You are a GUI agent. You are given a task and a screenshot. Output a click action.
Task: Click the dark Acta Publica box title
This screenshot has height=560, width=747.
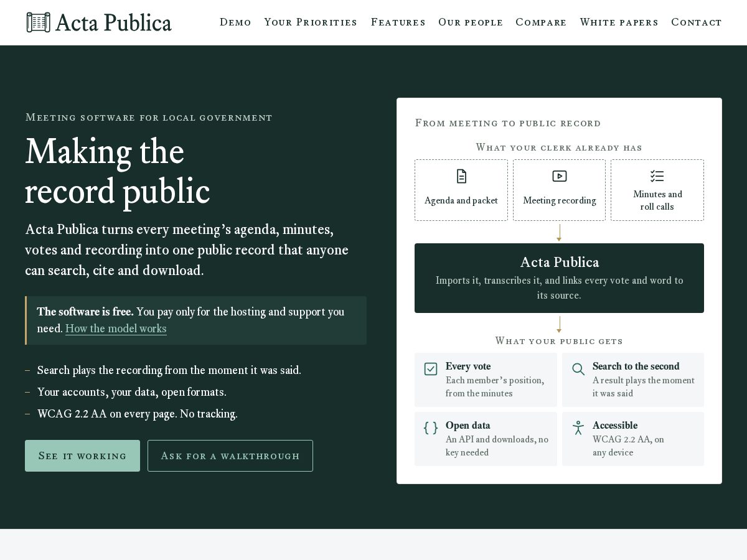[x=560, y=262]
